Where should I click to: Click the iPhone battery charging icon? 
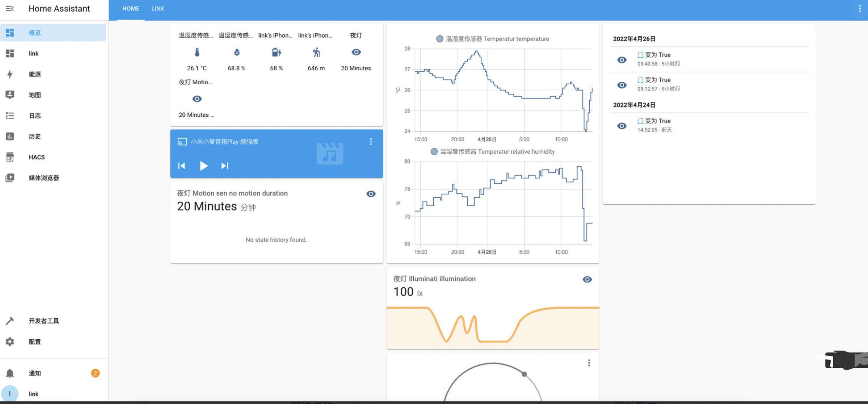coord(276,52)
